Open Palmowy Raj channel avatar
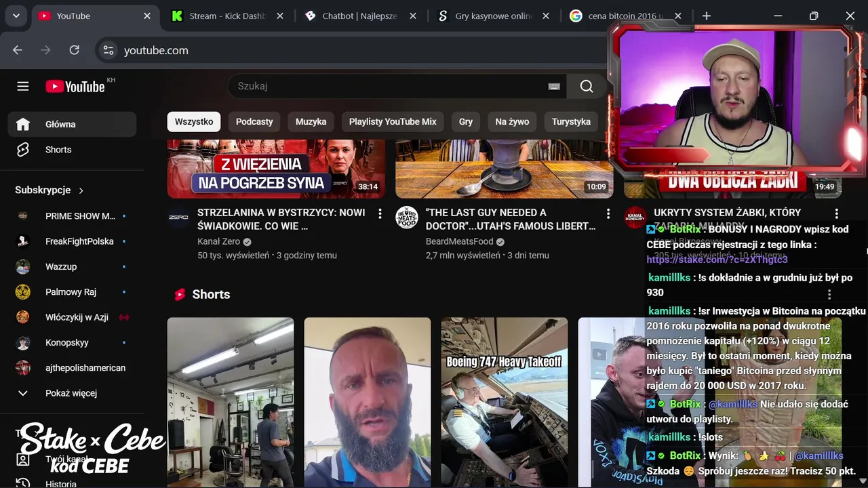The width and height of the screenshot is (868, 488). (23, 291)
